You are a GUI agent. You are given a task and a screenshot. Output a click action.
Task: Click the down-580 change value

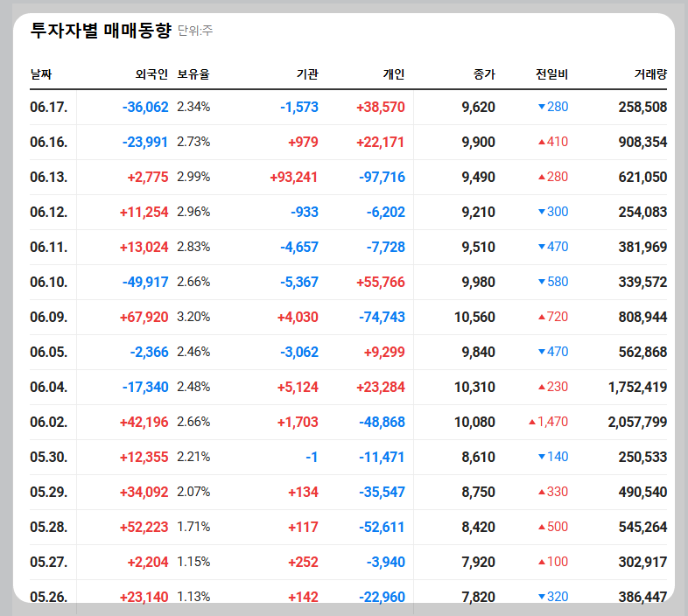coord(553,282)
